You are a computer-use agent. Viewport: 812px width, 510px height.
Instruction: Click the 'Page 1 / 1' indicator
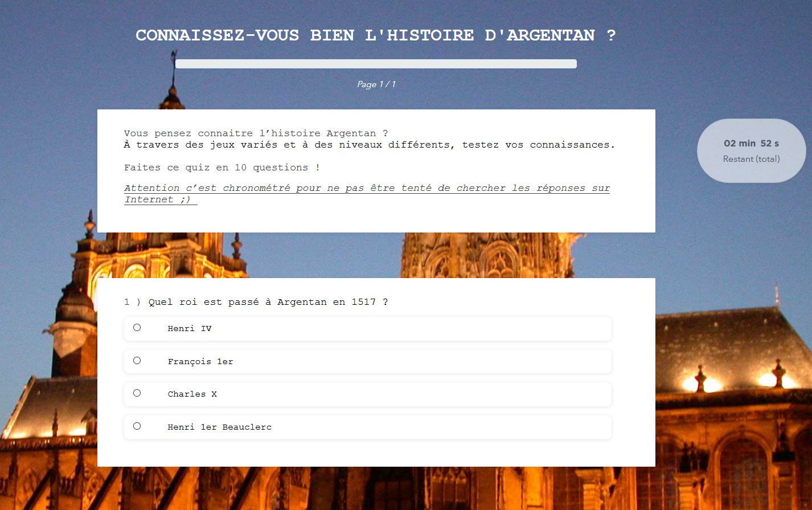pyautogui.click(x=376, y=84)
